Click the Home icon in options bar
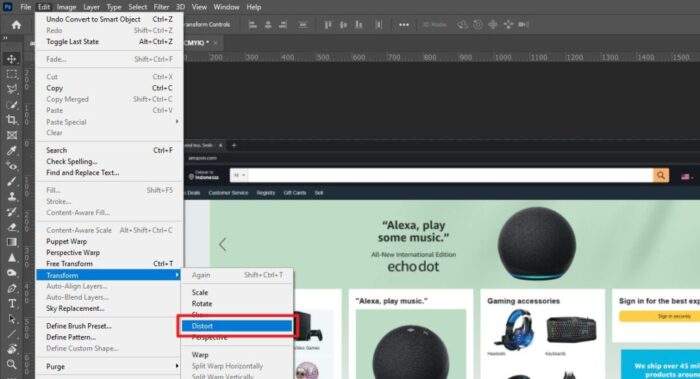The image size is (700, 379). (x=17, y=25)
